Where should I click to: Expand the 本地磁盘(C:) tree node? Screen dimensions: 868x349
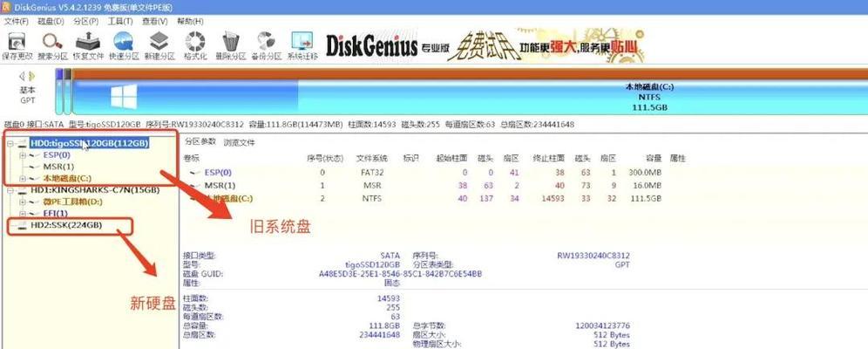23,178
